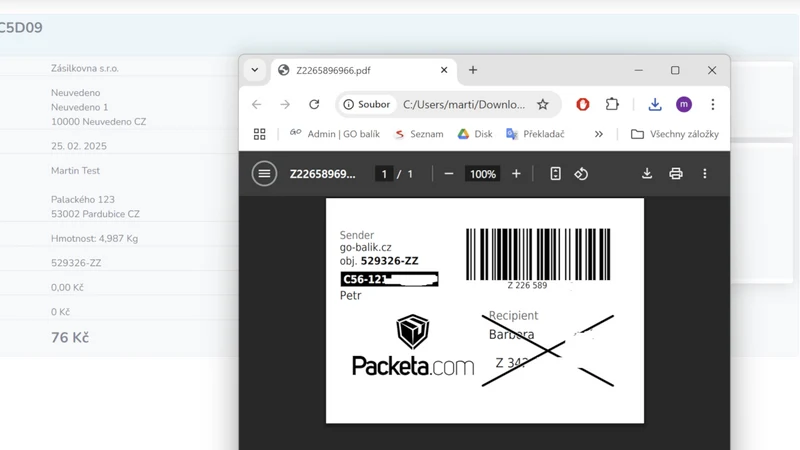800x450 pixels.
Task: Open the tab search dropdown arrow
Action: pyautogui.click(x=255, y=70)
